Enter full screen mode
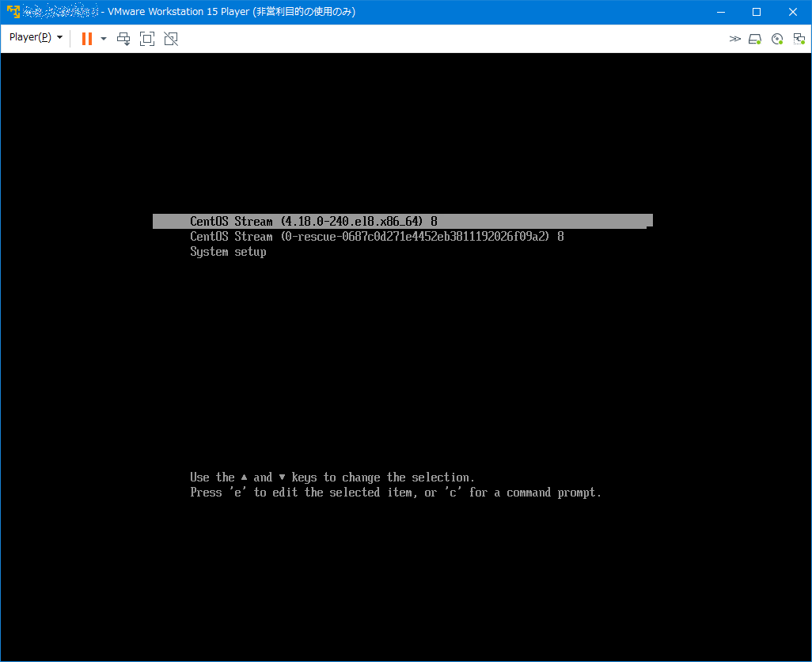This screenshot has height=662, width=812. pos(147,38)
